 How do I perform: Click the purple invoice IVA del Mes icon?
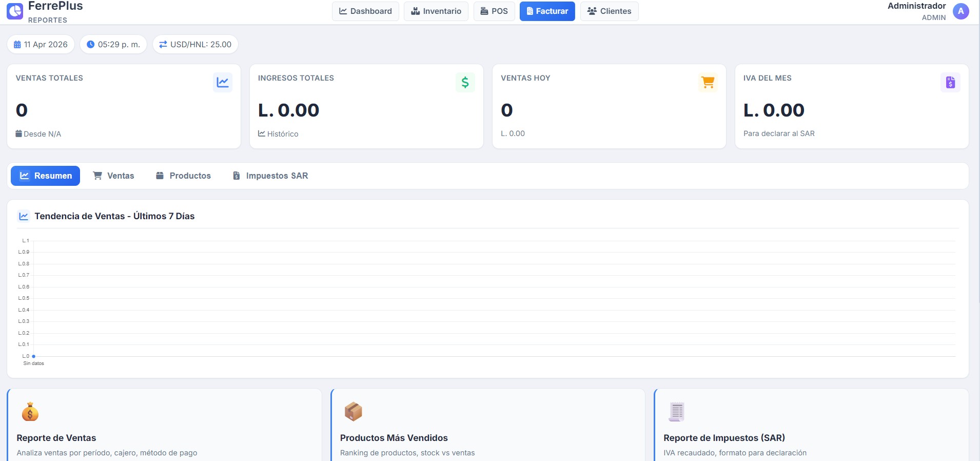click(950, 82)
